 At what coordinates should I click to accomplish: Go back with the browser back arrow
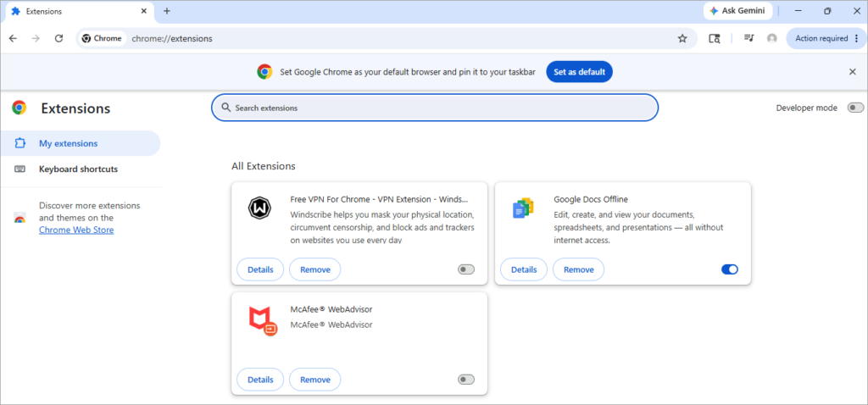click(14, 39)
